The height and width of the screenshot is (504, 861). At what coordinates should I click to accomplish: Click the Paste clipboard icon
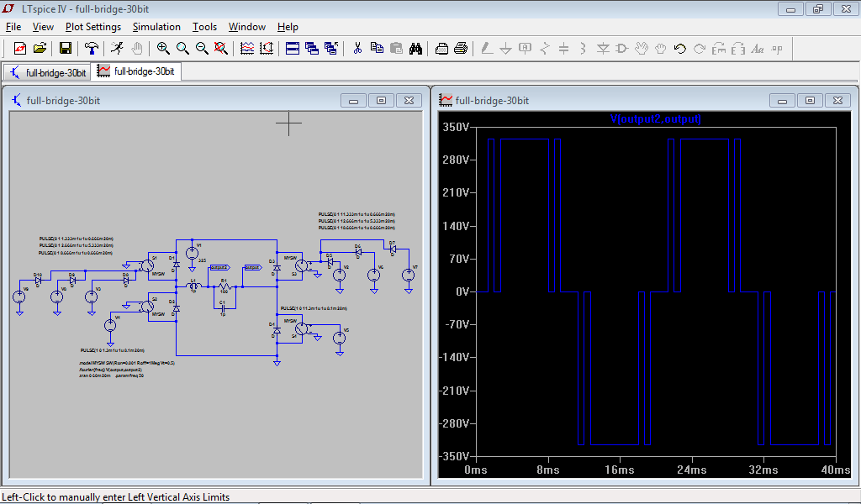[x=396, y=48]
